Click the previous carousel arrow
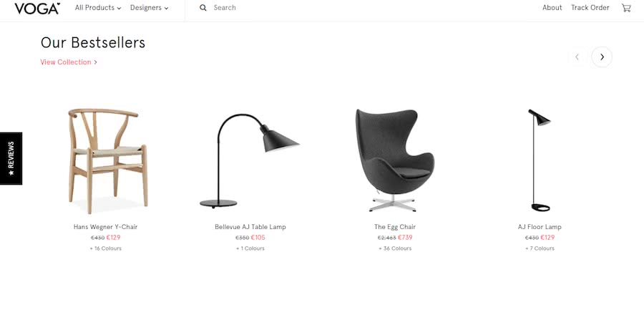This screenshot has width=644, height=310. 577,57
